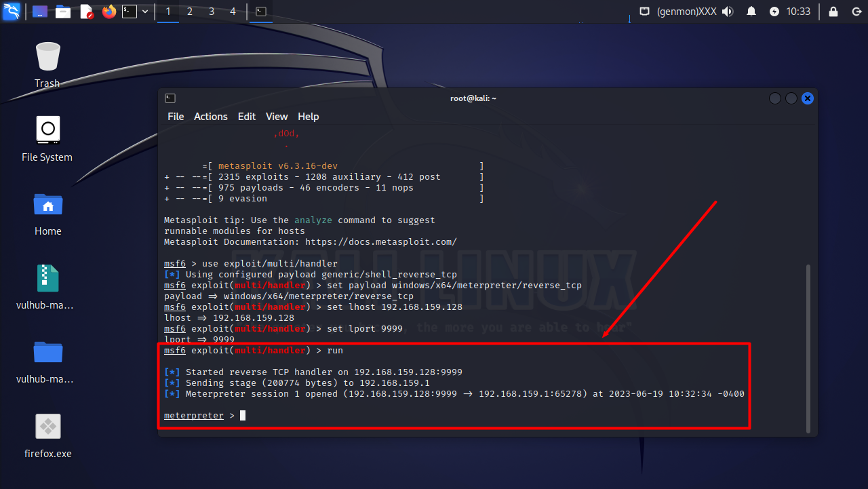The width and height of the screenshot is (868, 489).
Task: Open the terminal Actions menu
Action: (211, 117)
